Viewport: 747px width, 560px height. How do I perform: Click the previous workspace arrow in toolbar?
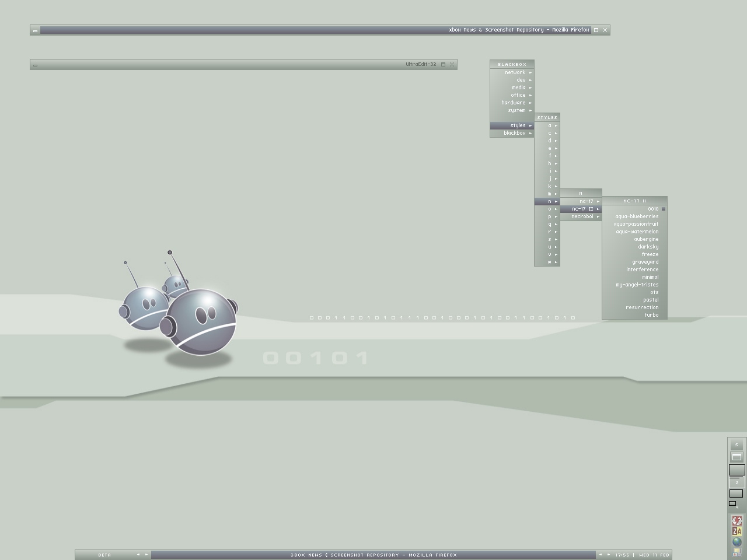coord(138,555)
